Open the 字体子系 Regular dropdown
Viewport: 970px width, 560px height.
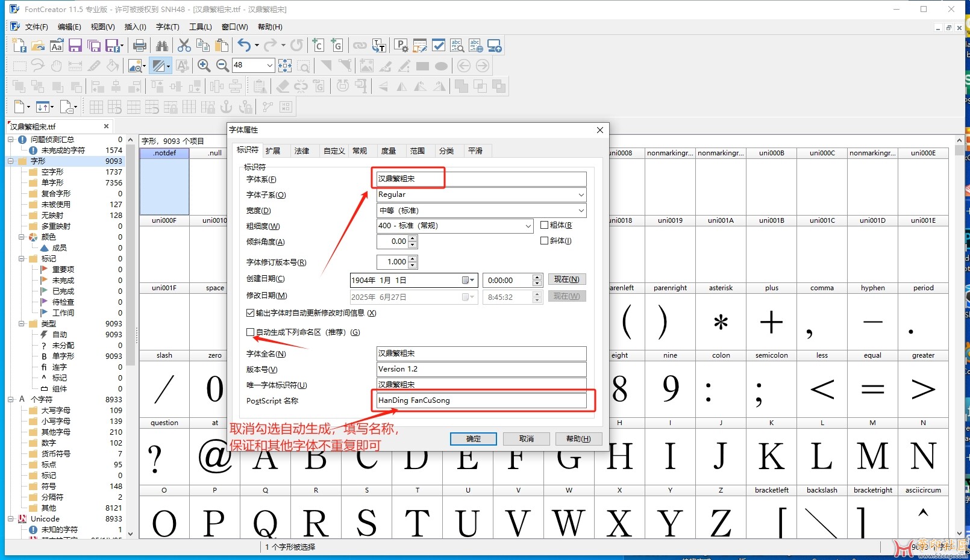[x=581, y=195]
